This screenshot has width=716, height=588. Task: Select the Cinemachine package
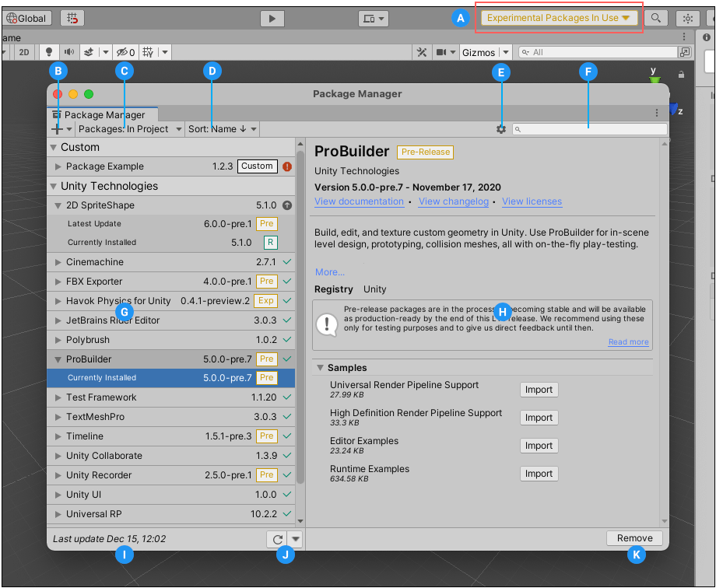170,262
